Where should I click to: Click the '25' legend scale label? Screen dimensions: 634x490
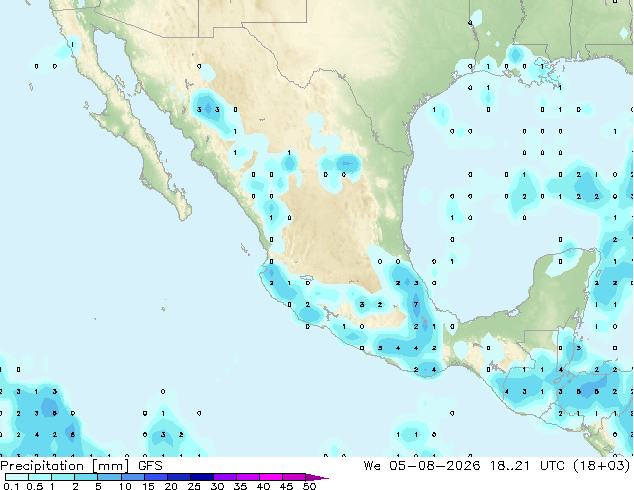click(194, 486)
